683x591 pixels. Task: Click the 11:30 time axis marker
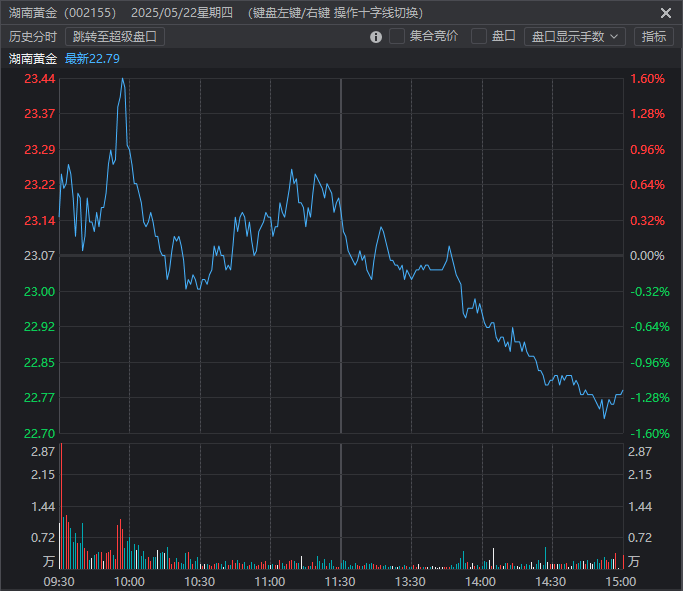(x=341, y=581)
